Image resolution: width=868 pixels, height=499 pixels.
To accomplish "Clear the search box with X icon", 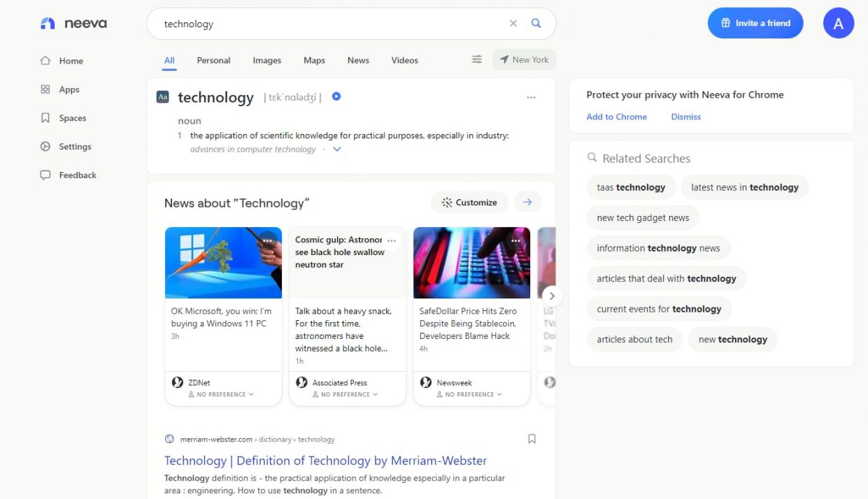I will [x=513, y=24].
